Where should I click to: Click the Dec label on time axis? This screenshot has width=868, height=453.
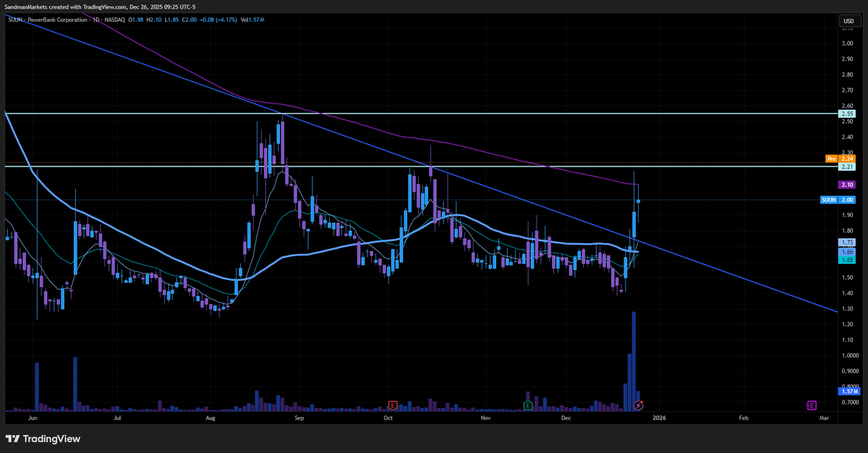click(566, 418)
